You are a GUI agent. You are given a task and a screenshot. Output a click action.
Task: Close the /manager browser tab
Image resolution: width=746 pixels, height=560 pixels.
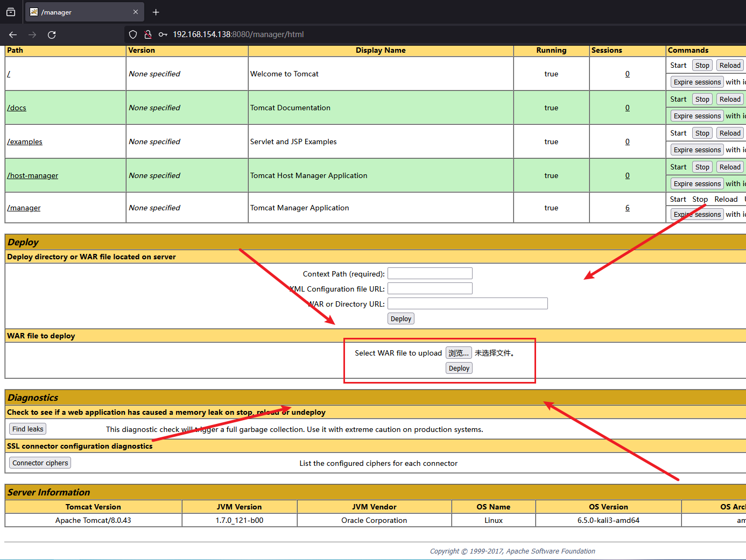tap(136, 12)
